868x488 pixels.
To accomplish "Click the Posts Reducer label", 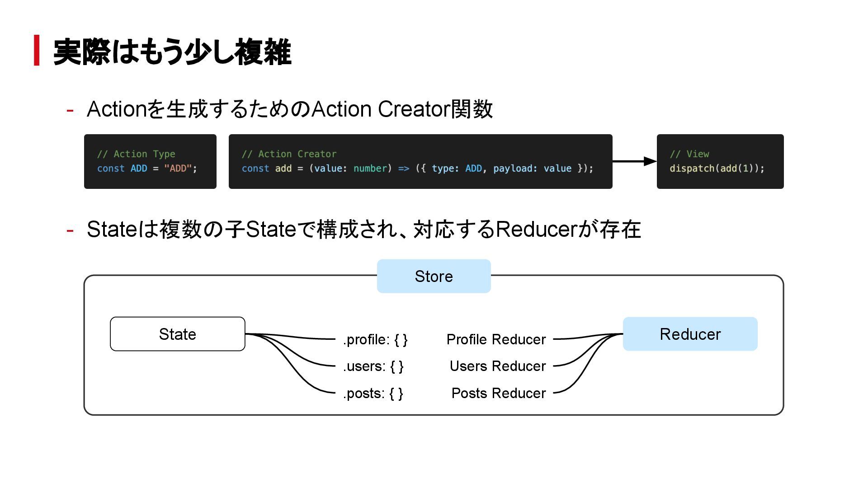I will click(499, 393).
